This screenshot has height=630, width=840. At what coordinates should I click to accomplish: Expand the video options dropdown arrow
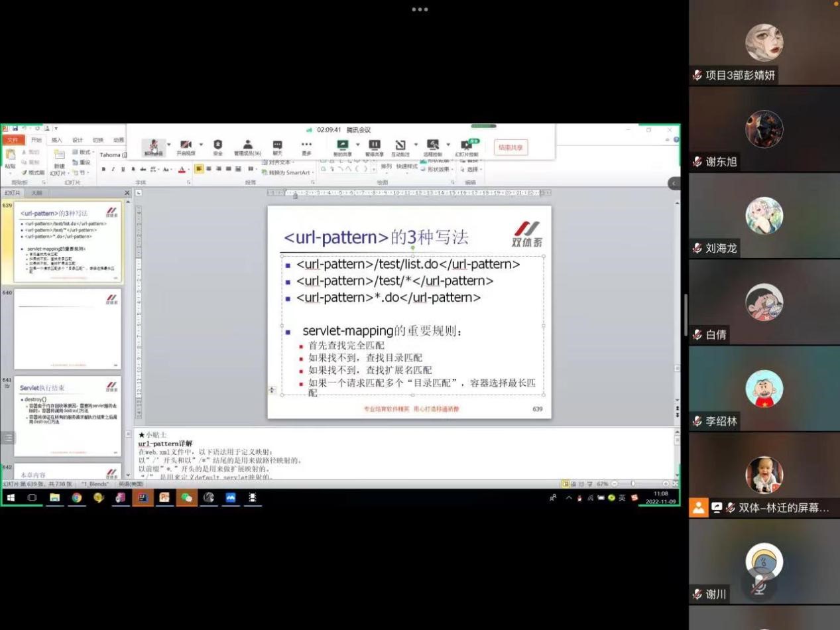(201, 144)
